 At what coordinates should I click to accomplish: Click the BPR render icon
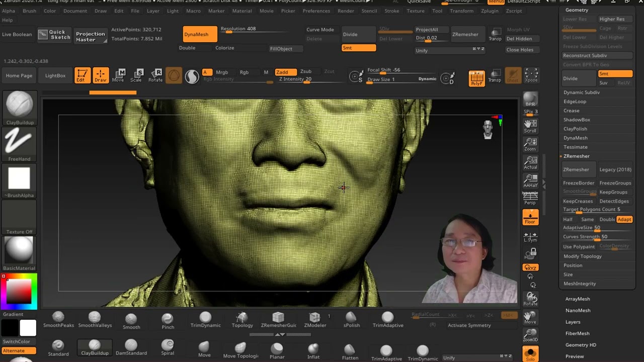pyautogui.click(x=530, y=100)
